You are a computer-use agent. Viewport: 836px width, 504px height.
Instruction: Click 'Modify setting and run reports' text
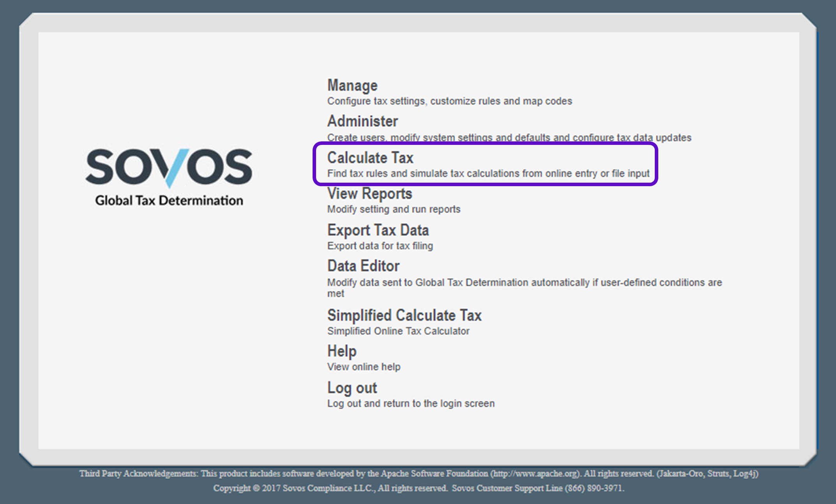(x=394, y=210)
